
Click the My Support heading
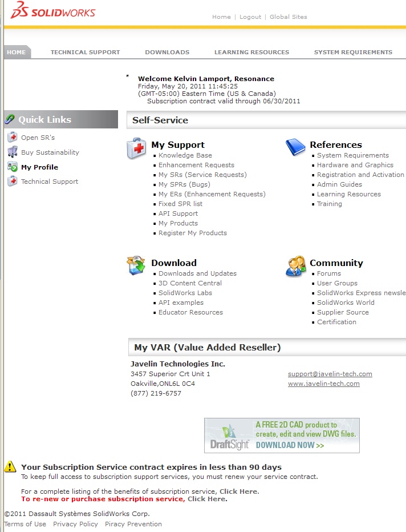tap(177, 145)
